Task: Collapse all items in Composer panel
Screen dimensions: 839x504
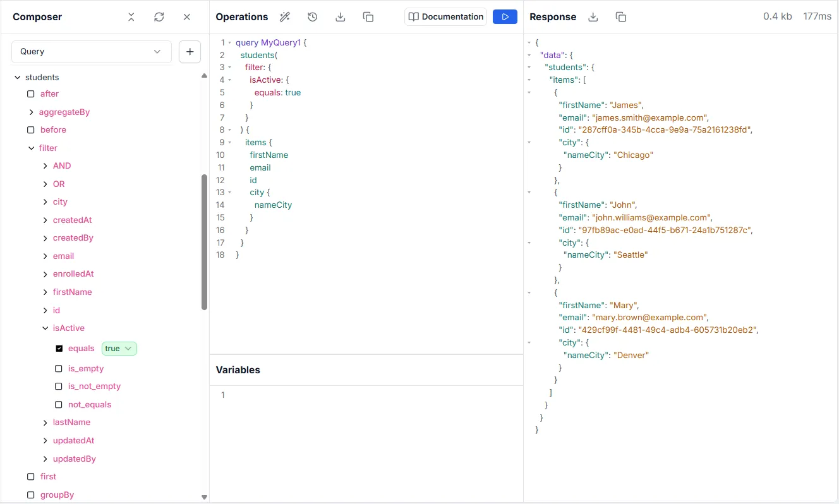Action: pos(131,17)
